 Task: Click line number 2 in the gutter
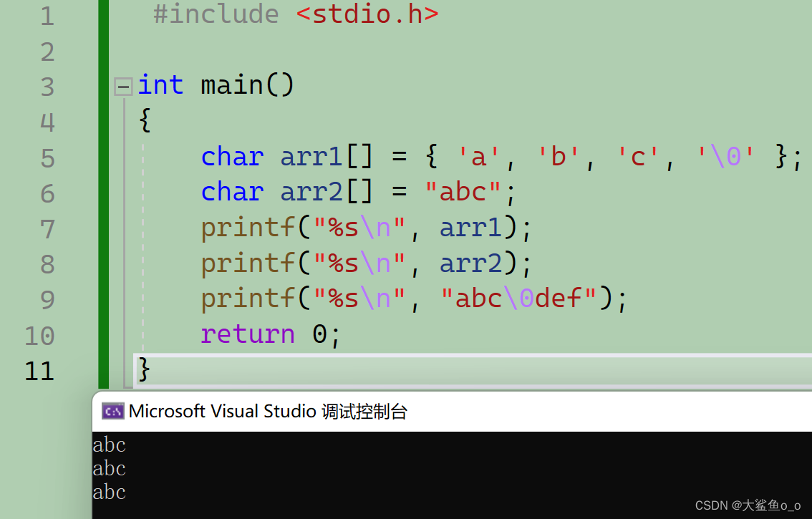[47, 52]
